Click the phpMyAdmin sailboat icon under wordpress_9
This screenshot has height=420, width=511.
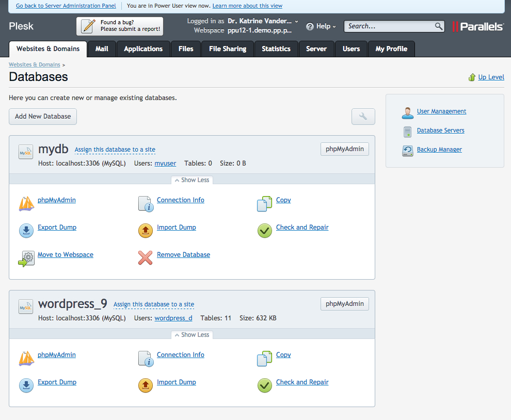point(26,359)
